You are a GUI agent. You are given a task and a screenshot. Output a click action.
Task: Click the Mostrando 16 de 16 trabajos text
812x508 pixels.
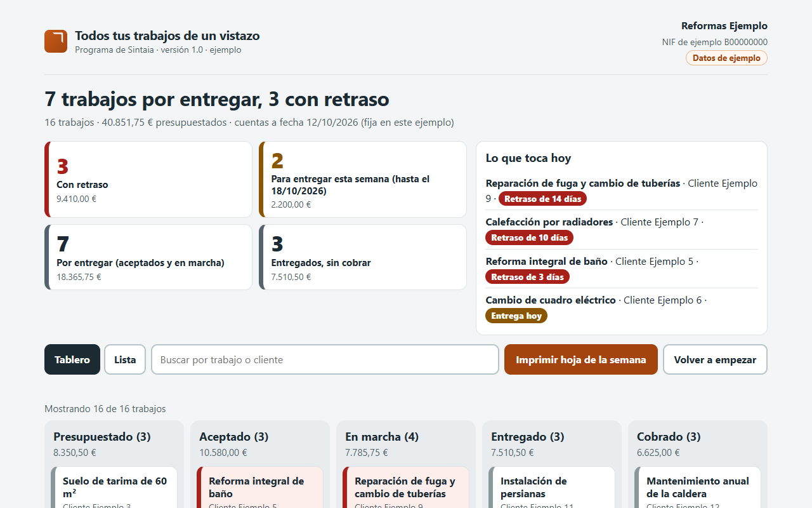click(x=105, y=409)
